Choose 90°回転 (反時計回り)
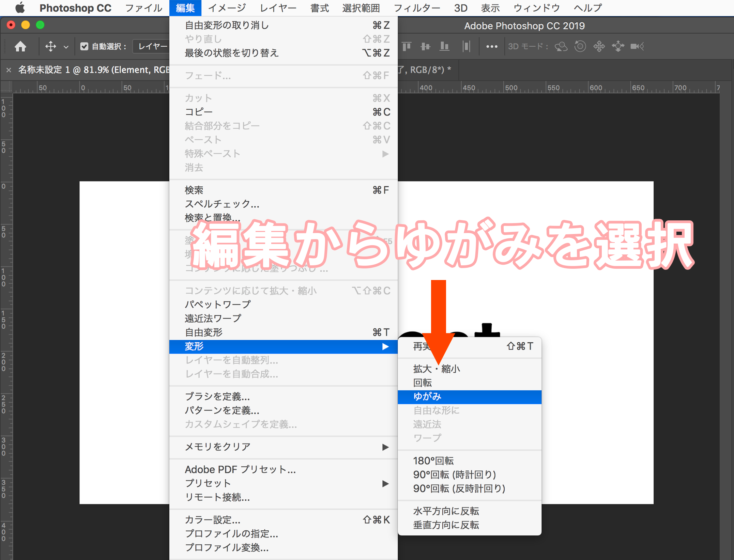 (x=470, y=488)
